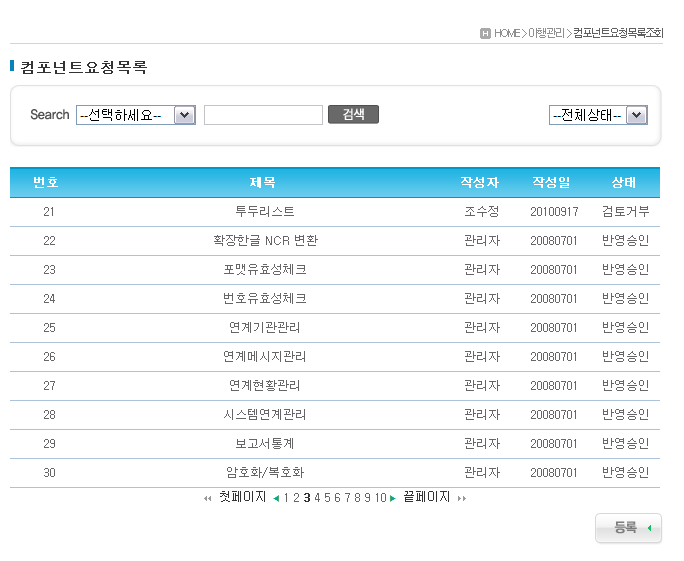The height and width of the screenshot is (561, 684).
Task: Click the green next page arrow
Action: [393, 498]
